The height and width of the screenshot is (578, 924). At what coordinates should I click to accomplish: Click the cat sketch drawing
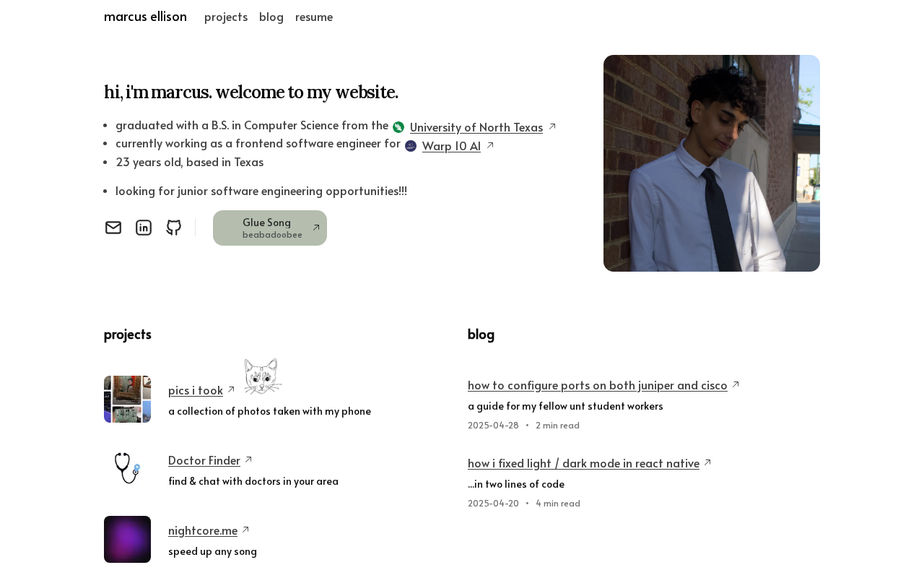click(262, 376)
